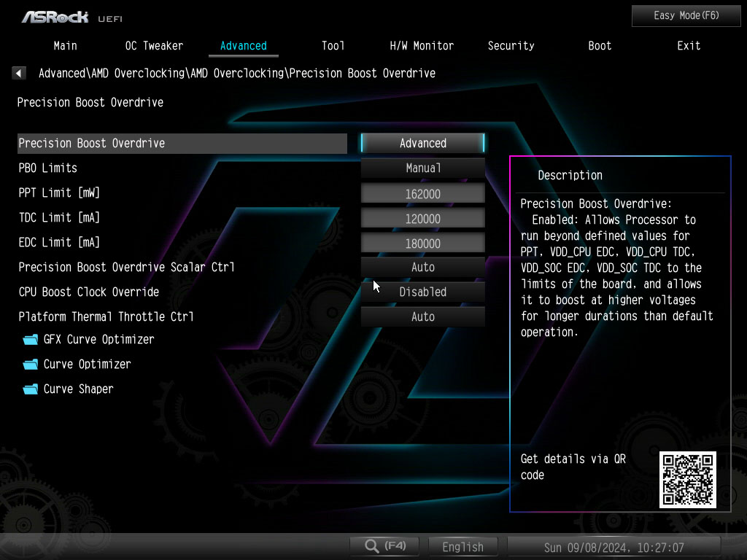
Task: Select CPU Boost Clock Override label
Action: coord(88,292)
